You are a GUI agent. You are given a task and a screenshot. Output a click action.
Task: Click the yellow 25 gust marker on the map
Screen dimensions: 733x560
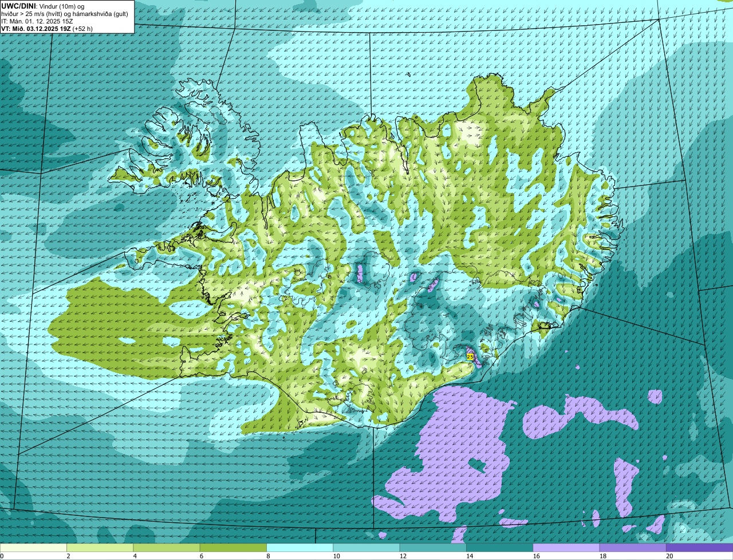[x=470, y=356]
